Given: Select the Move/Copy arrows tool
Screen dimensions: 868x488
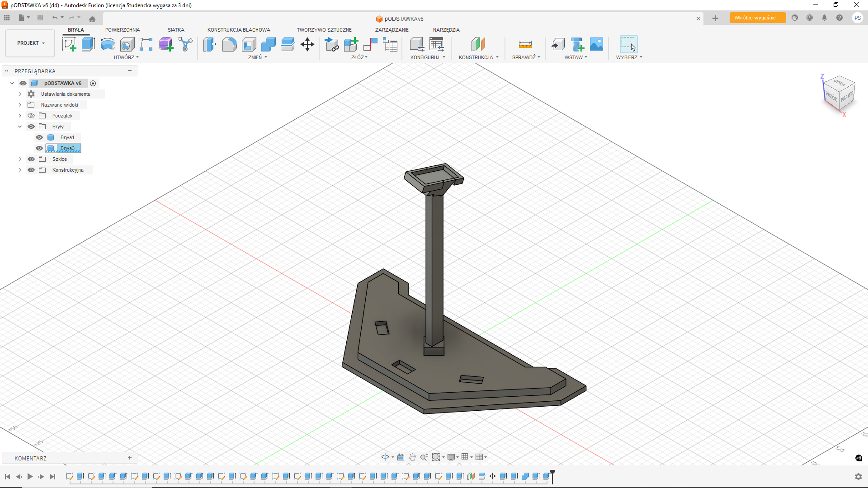Looking at the screenshot, I should (307, 44).
